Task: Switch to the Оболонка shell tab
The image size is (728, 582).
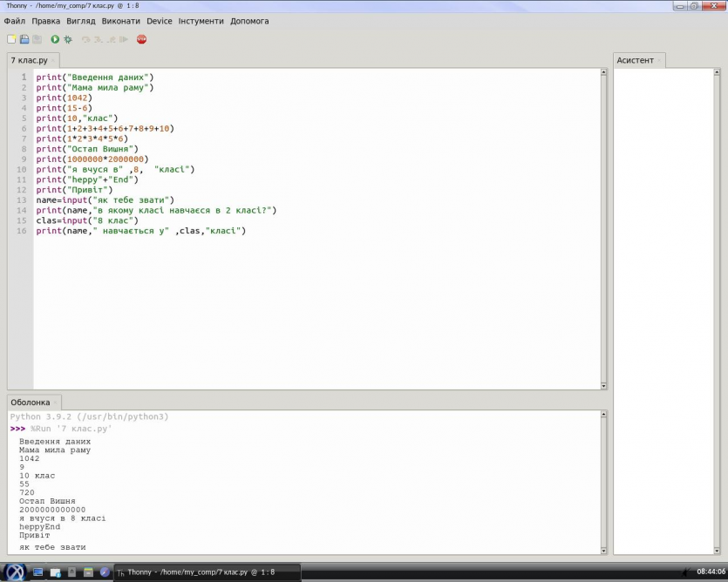Action: tap(31, 403)
